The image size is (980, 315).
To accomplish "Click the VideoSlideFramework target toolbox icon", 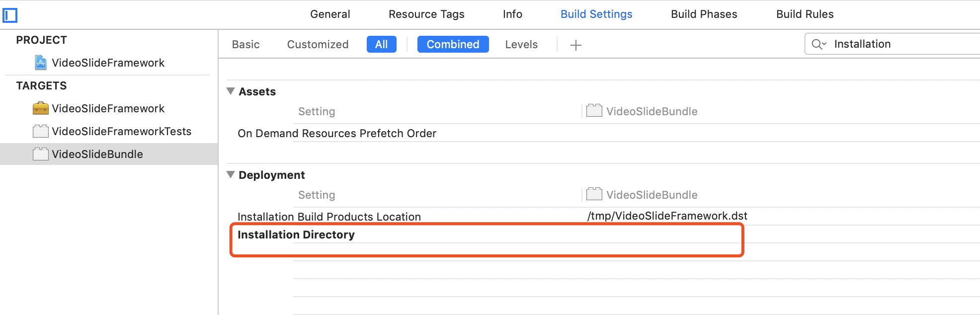I will 41,108.
